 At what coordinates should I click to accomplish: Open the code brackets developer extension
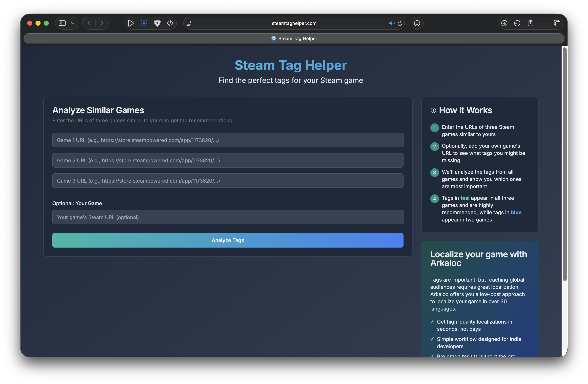pyautogui.click(x=170, y=23)
